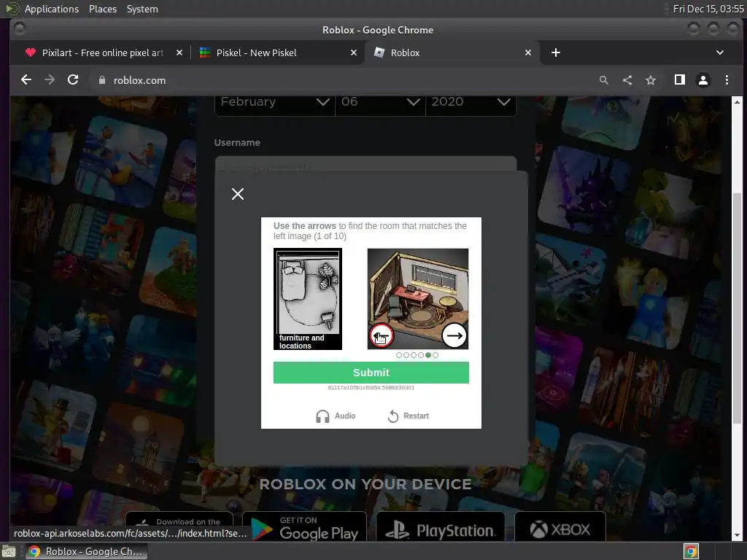Go back to the previous page

[x=26, y=80]
